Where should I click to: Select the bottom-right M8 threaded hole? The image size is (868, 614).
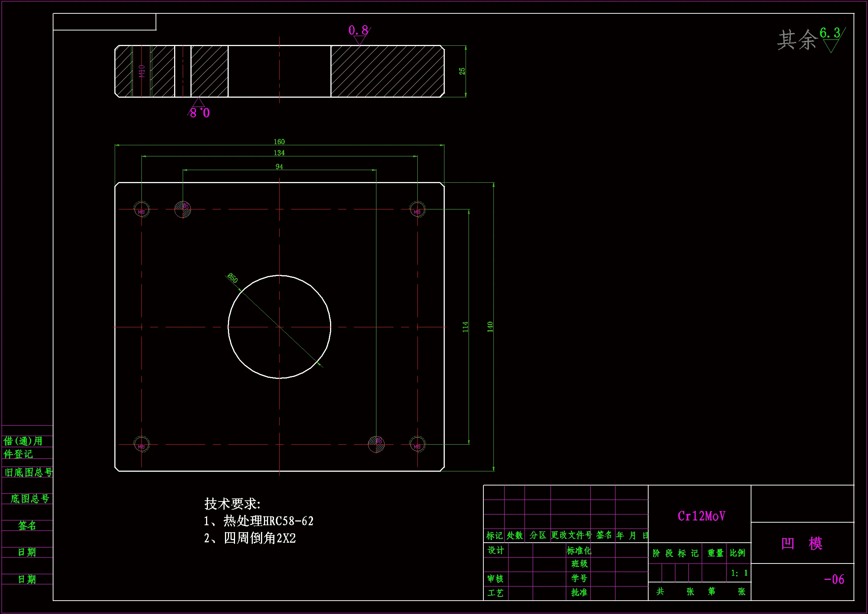click(x=417, y=444)
